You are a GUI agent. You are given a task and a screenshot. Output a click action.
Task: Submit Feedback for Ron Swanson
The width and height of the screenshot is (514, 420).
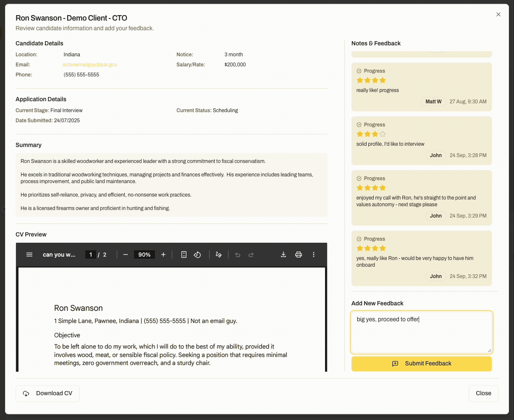[421, 363]
